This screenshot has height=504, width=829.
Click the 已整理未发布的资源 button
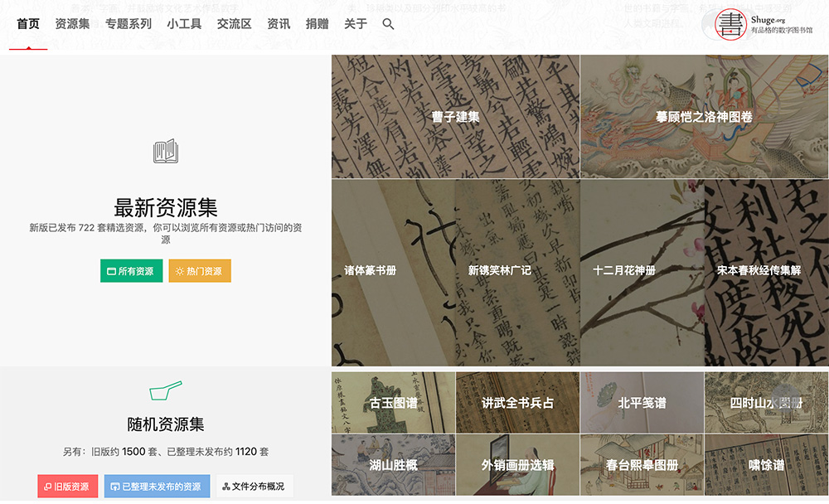(x=157, y=487)
